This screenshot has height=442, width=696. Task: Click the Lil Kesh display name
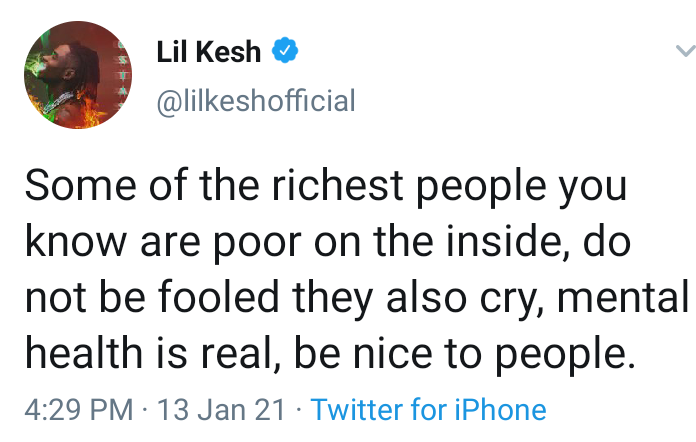coord(209,52)
